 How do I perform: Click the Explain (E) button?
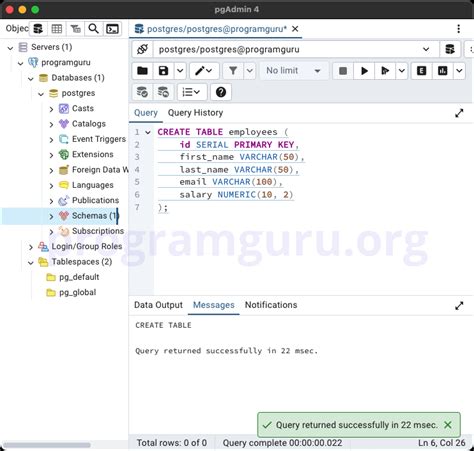coord(421,71)
